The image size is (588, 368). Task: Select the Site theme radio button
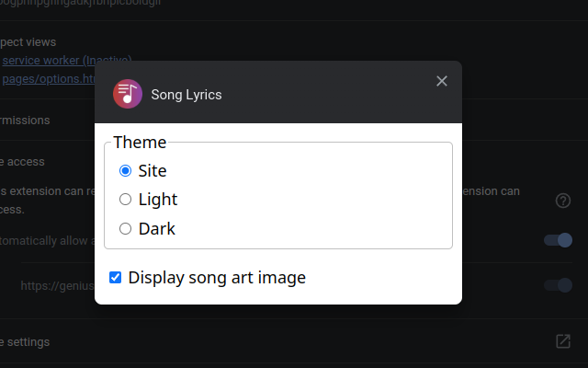126,170
